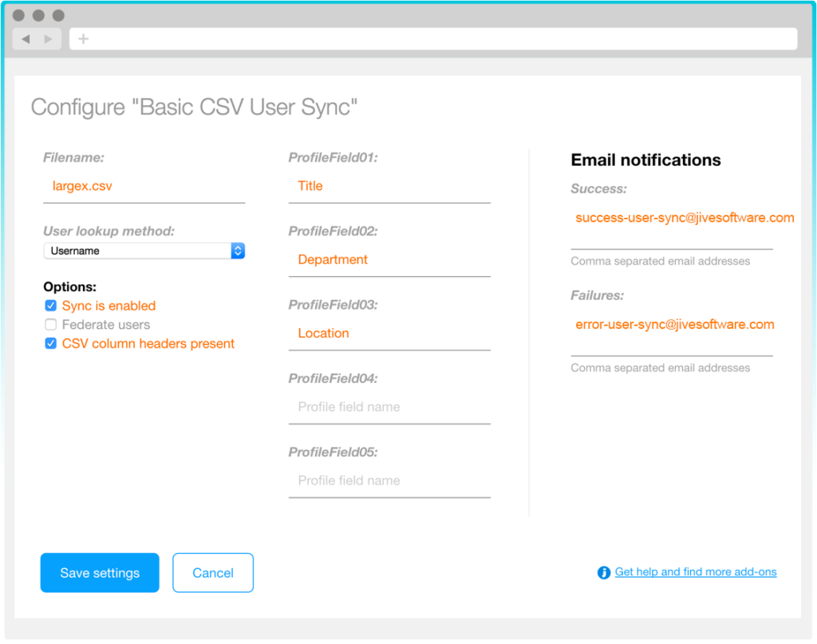The width and height of the screenshot is (817, 644).
Task: Click the browser back arrow icon
Action: click(x=26, y=39)
